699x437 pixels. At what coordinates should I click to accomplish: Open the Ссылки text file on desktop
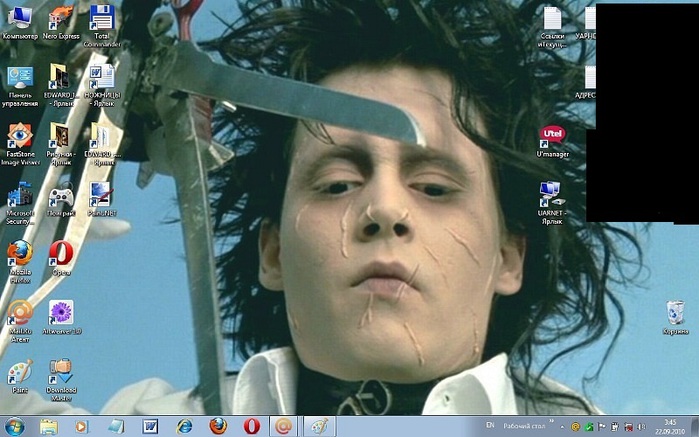tap(552, 27)
